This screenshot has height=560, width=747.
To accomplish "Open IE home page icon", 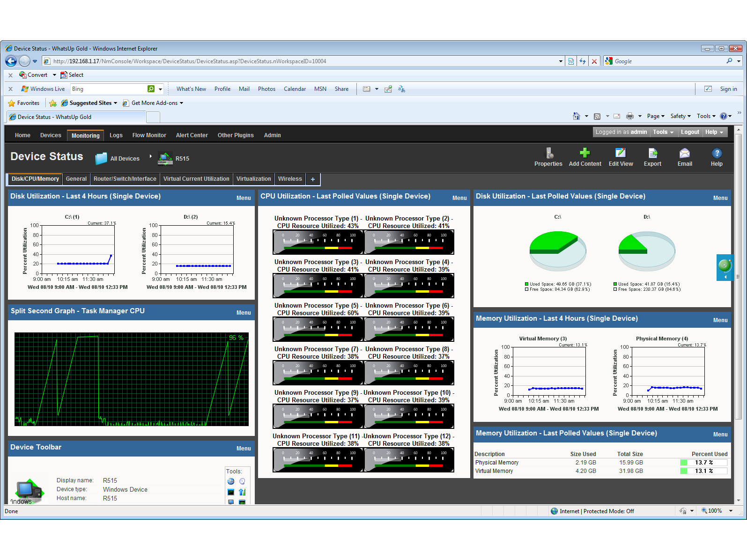I will tap(577, 116).
